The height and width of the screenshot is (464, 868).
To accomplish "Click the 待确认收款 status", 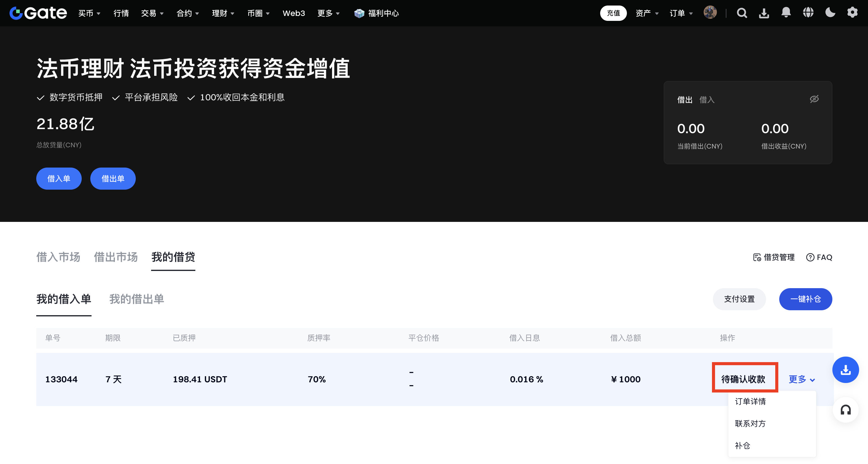I will 743,380.
